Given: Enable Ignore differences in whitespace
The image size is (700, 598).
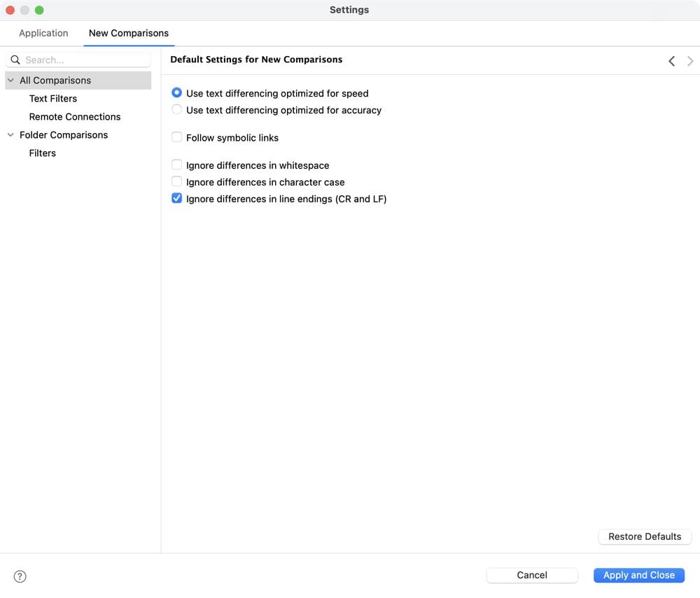Looking at the screenshot, I should coord(177,165).
